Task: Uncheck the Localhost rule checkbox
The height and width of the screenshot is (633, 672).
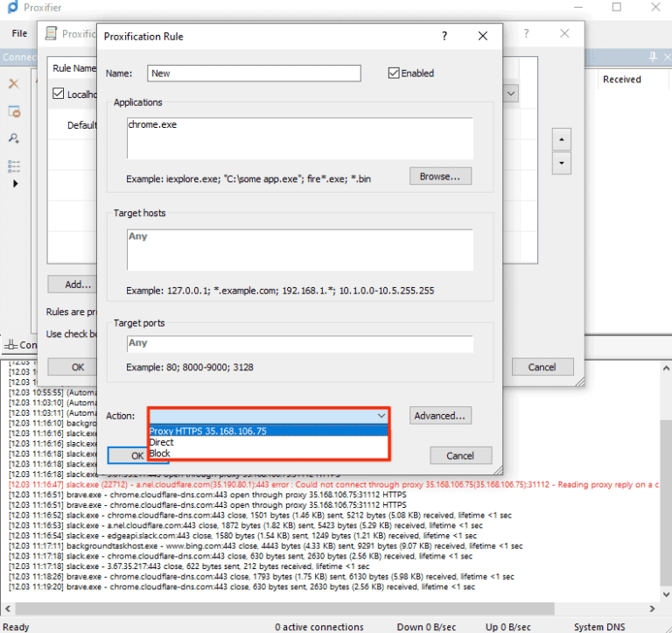Action: pyautogui.click(x=59, y=94)
